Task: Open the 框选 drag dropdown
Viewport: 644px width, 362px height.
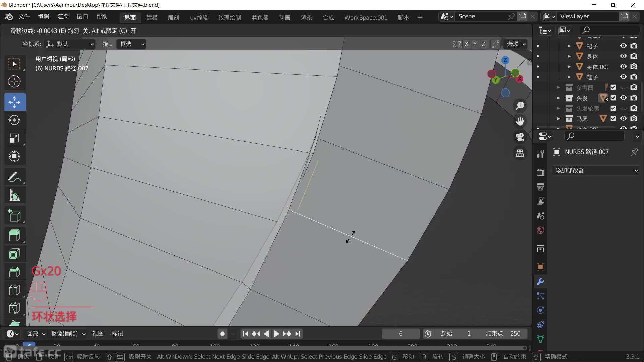Action: [131, 44]
